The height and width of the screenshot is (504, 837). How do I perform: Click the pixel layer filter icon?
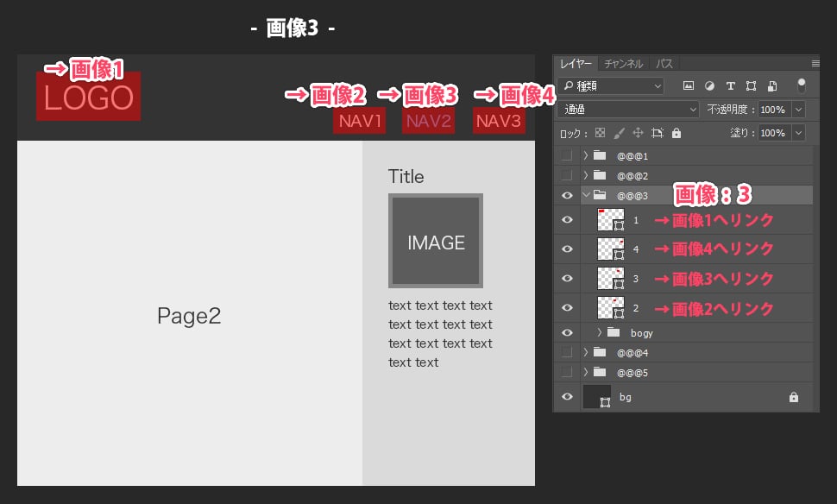click(689, 86)
